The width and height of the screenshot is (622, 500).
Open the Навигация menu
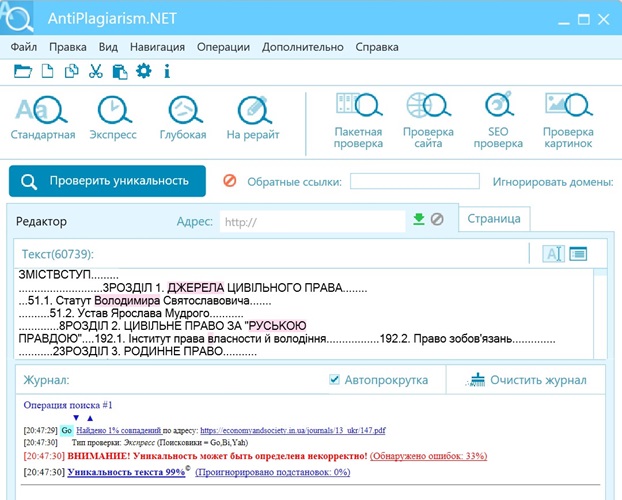tap(157, 47)
